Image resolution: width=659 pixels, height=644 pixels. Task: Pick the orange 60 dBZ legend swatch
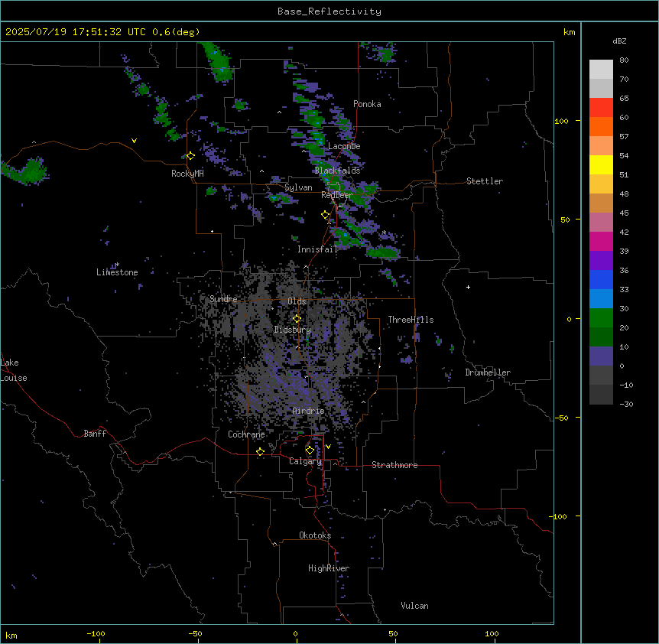tap(601, 126)
